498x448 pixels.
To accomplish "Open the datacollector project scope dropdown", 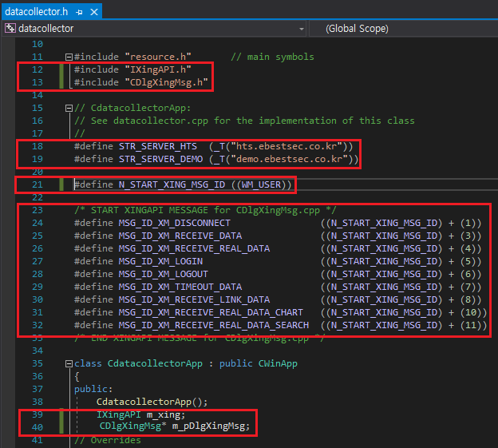I will [301, 29].
